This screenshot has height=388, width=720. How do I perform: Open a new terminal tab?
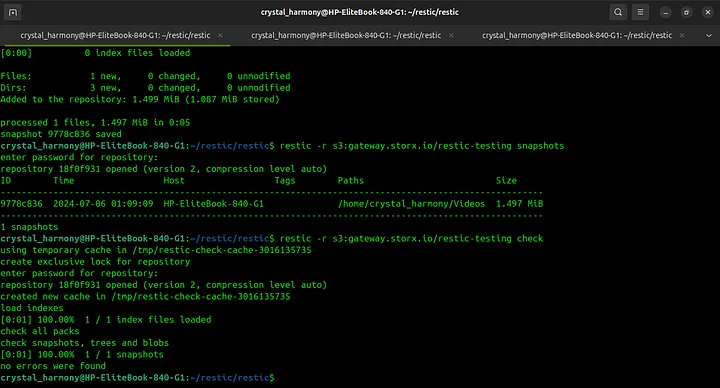13,12
